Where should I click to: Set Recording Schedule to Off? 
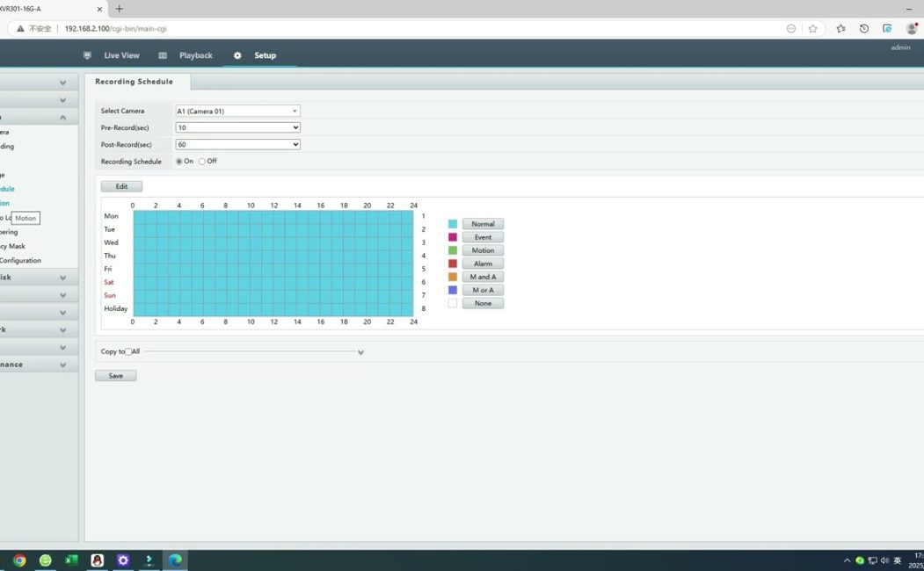coord(202,162)
